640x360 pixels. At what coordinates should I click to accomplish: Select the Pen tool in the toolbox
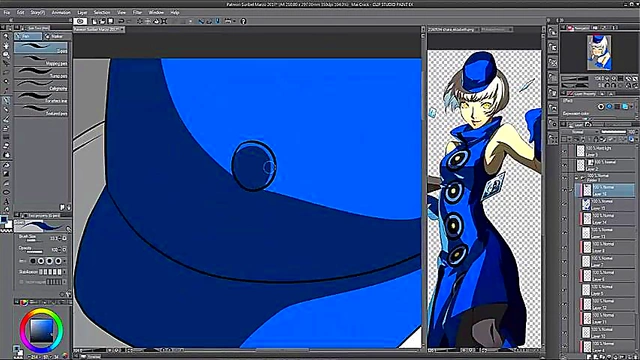6,100
